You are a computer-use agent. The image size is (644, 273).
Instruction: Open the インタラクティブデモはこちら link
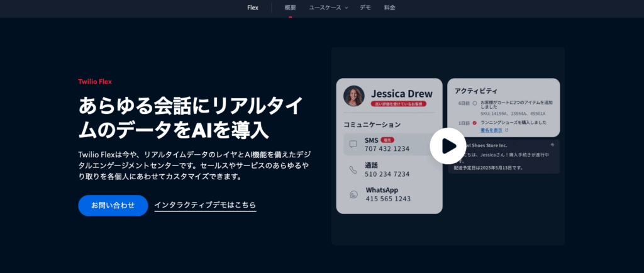click(x=205, y=205)
